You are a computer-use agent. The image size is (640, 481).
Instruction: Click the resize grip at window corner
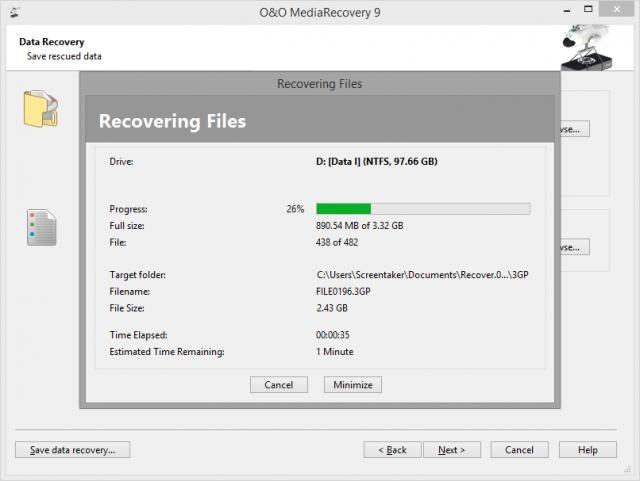point(627,470)
